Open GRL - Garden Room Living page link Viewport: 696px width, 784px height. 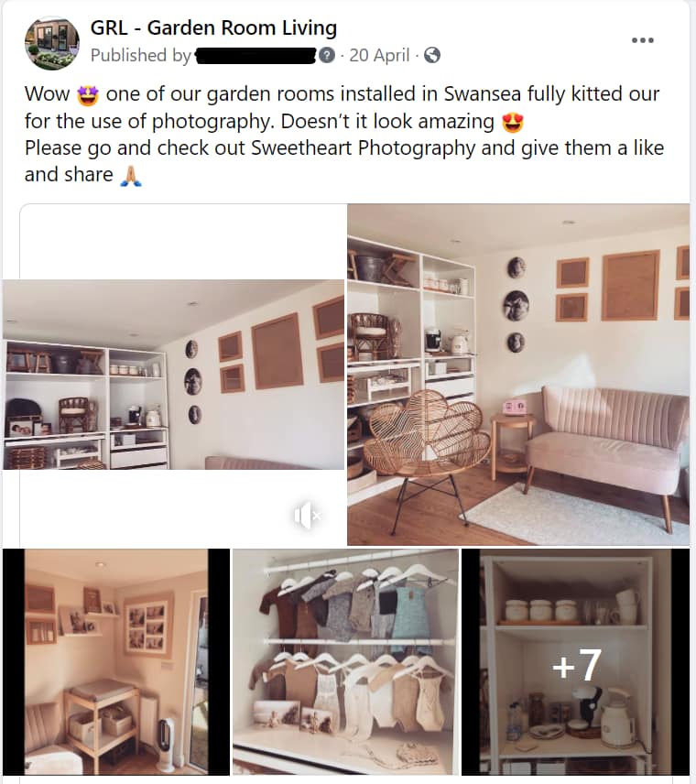point(213,28)
